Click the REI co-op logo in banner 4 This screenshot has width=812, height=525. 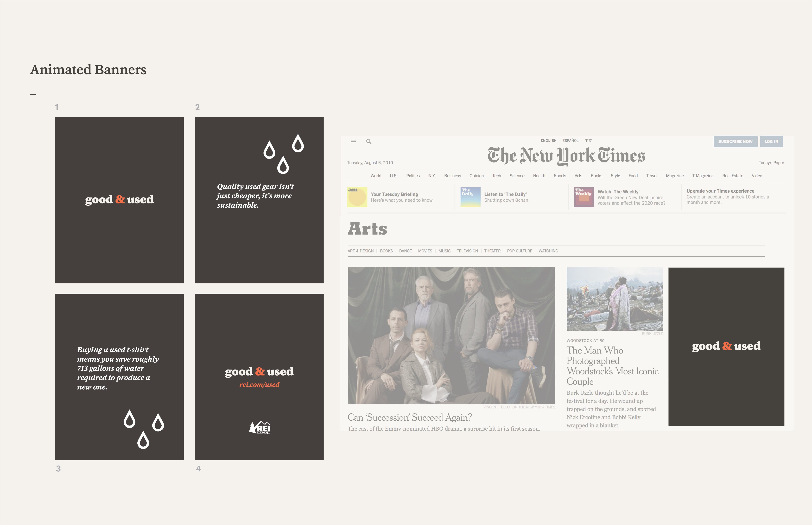click(260, 427)
